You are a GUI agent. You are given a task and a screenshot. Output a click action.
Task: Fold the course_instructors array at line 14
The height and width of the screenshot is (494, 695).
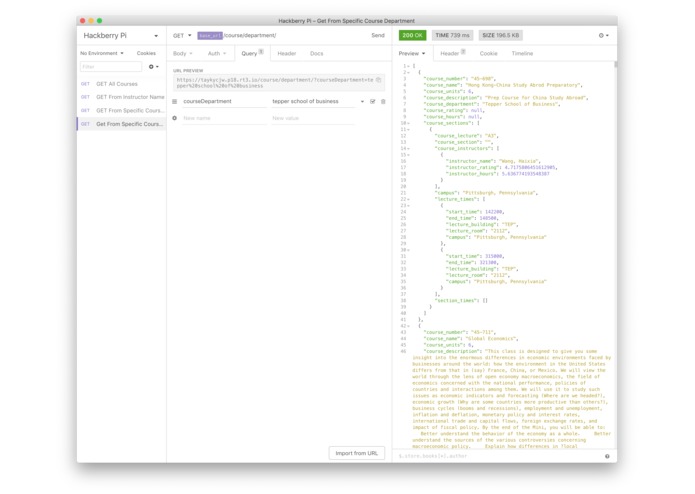click(408, 148)
